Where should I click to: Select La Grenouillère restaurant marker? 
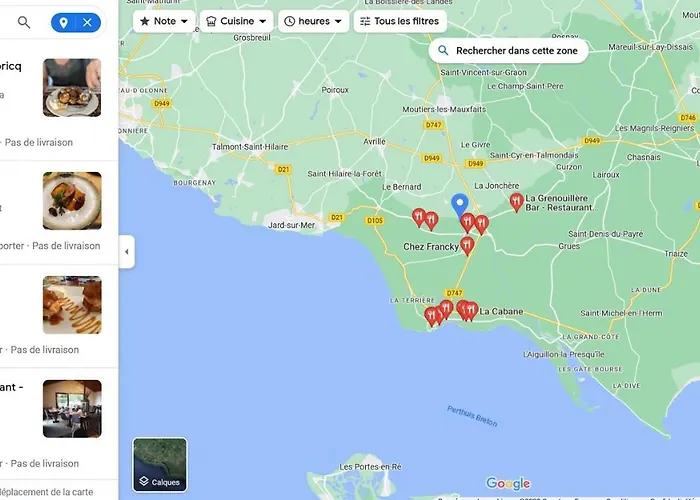[x=516, y=202]
